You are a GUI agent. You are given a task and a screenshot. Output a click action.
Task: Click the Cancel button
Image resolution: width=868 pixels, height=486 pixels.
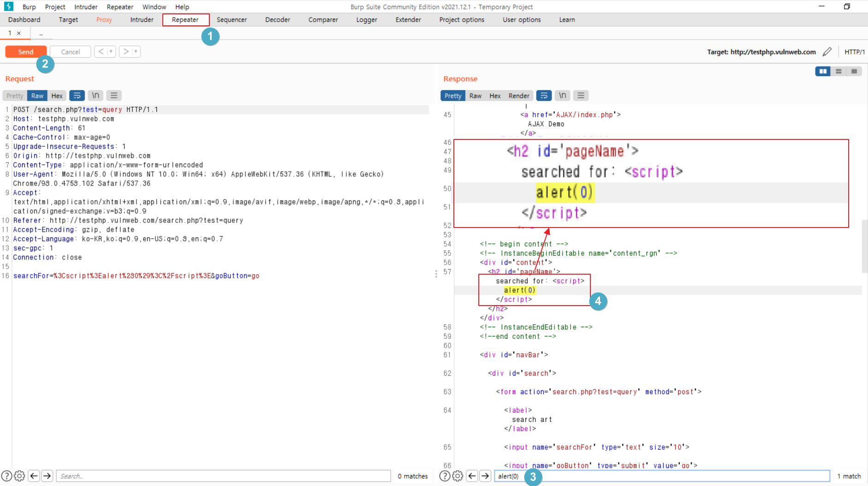(71, 52)
